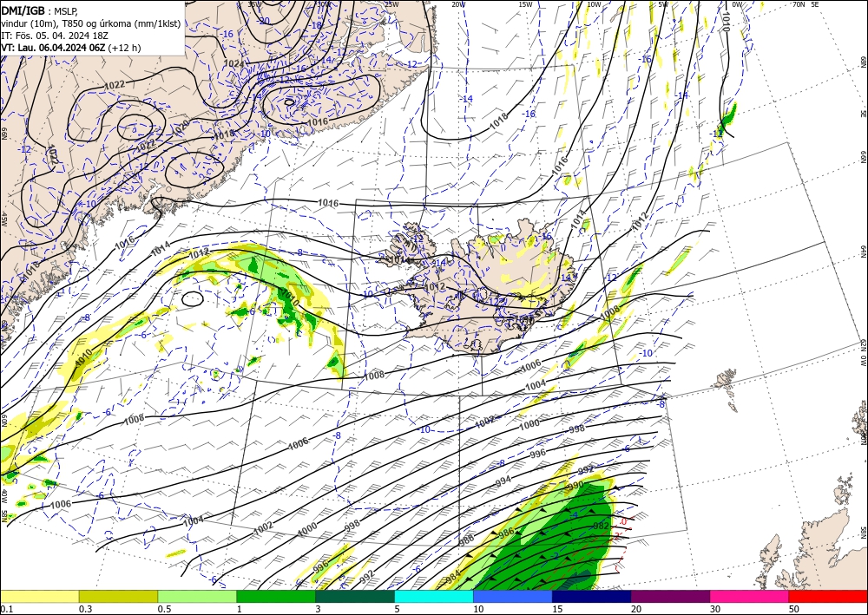Viewport: 868px width, 615px height.
Task: Click the 'DMI/IGB : MSLP,' title text
Action: 40,10
